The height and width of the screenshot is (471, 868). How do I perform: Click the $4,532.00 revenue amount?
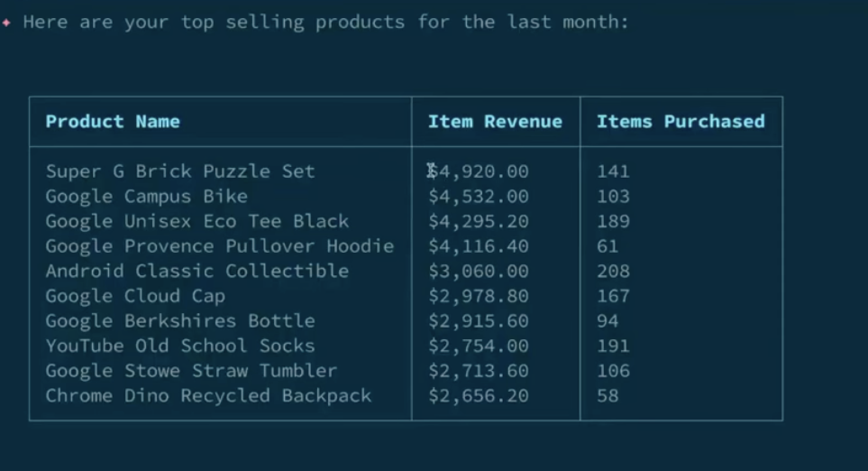pos(479,197)
